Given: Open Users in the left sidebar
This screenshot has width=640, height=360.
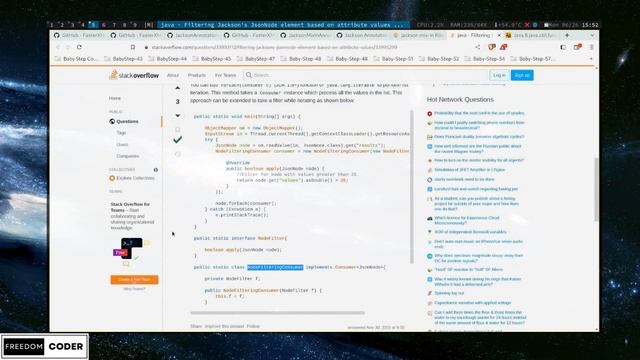Looking at the screenshot, I should [x=122, y=145].
